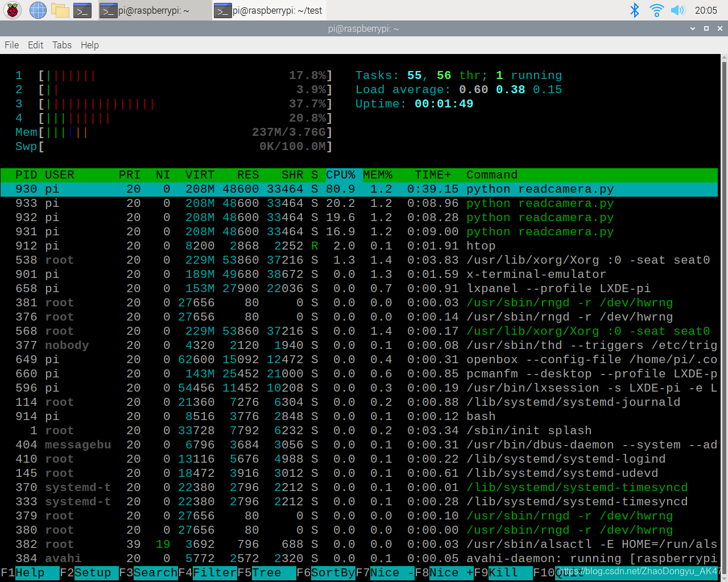Select process 931 python readcamera.py row
The width and height of the screenshot is (728, 582).
point(359,232)
